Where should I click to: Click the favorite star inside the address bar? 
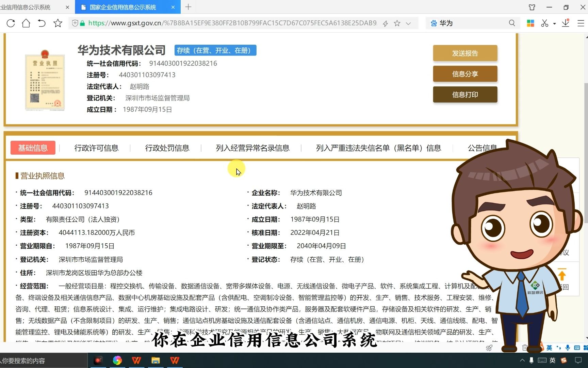[397, 23]
